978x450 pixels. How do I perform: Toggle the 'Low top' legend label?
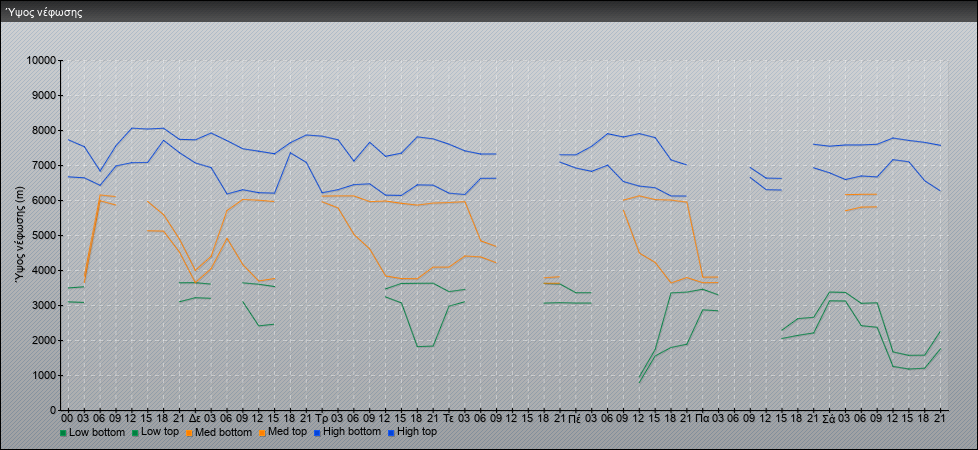point(158,432)
